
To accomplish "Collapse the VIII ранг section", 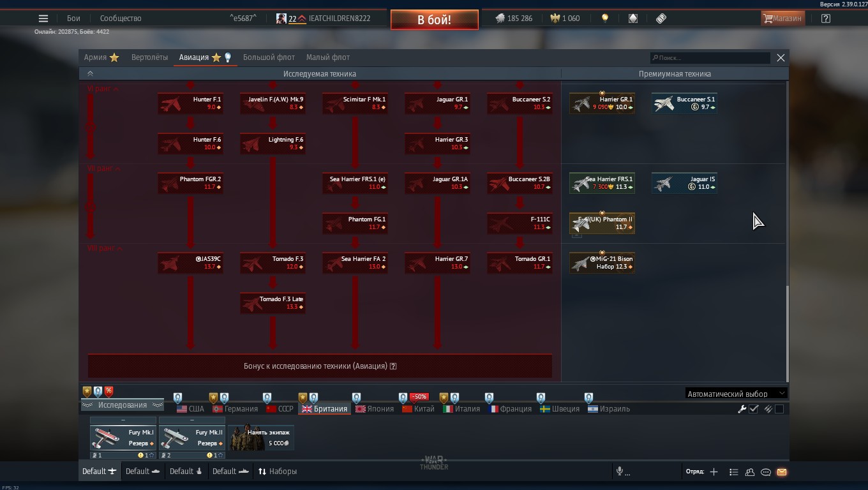I will (x=105, y=248).
